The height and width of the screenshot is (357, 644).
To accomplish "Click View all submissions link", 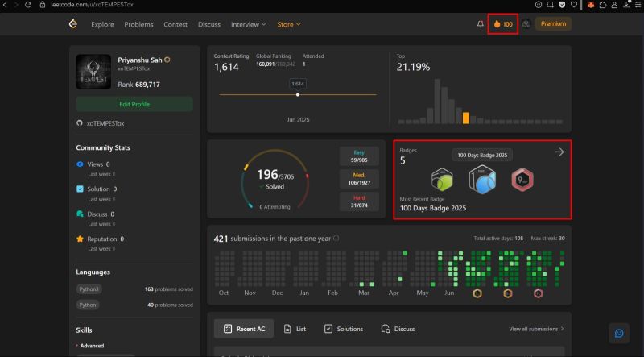I will [536, 329].
